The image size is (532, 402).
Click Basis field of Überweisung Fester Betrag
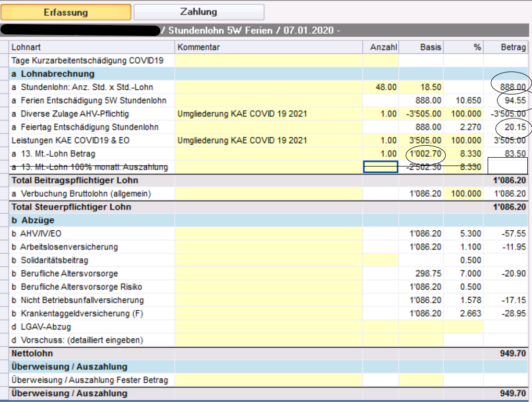pyautogui.click(x=421, y=380)
